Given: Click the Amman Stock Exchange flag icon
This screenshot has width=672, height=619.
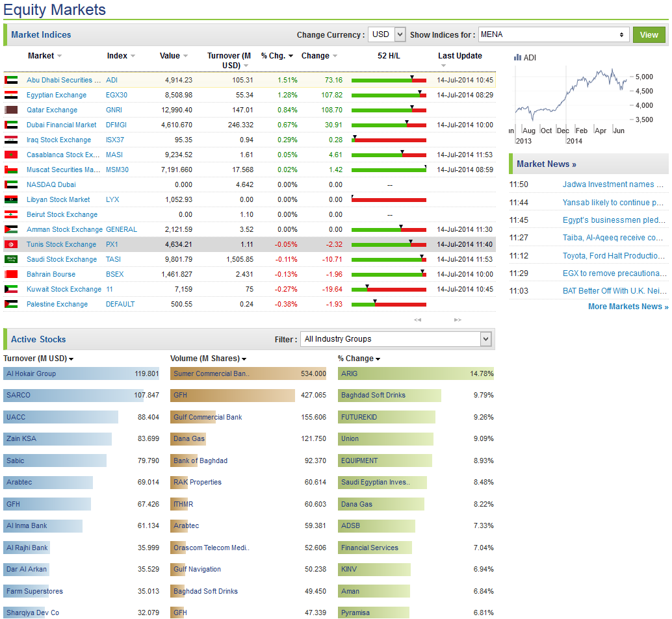Looking at the screenshot, I should (11, 230).
